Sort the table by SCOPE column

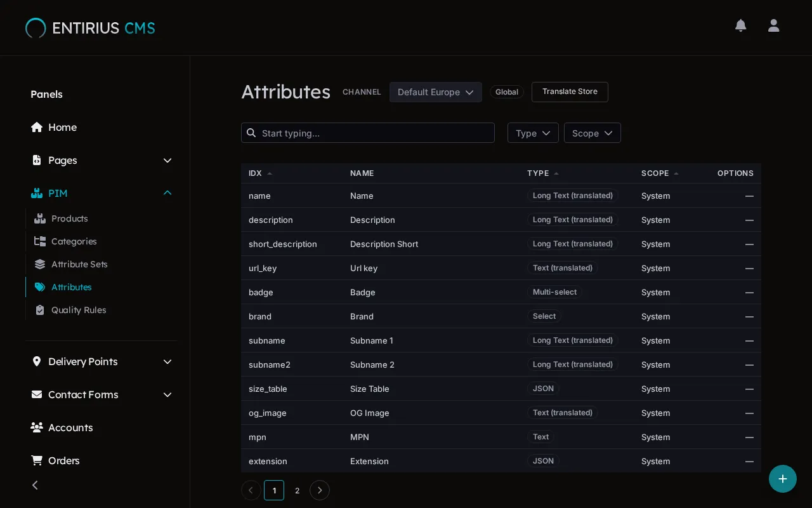coord(660,173)
